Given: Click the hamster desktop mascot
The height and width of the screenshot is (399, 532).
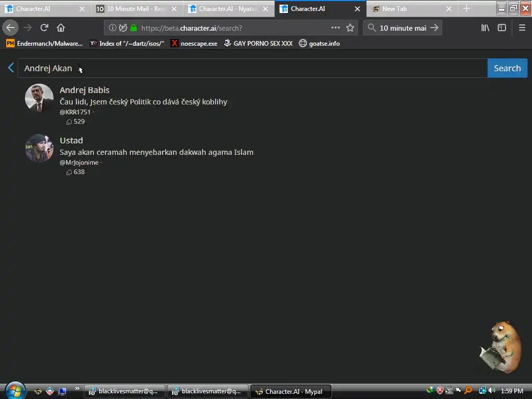Looking at the screenshot, I should click(x=500, y=346).
